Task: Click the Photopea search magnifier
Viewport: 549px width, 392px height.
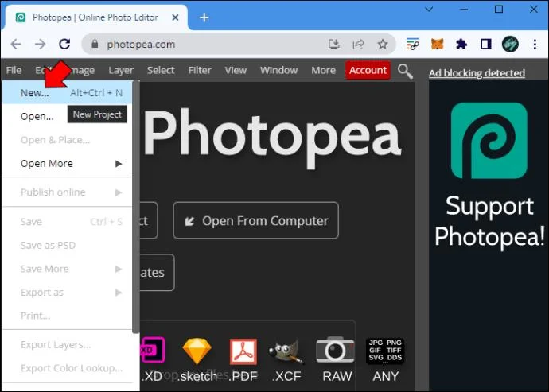Action: click(x=405, y=71)
